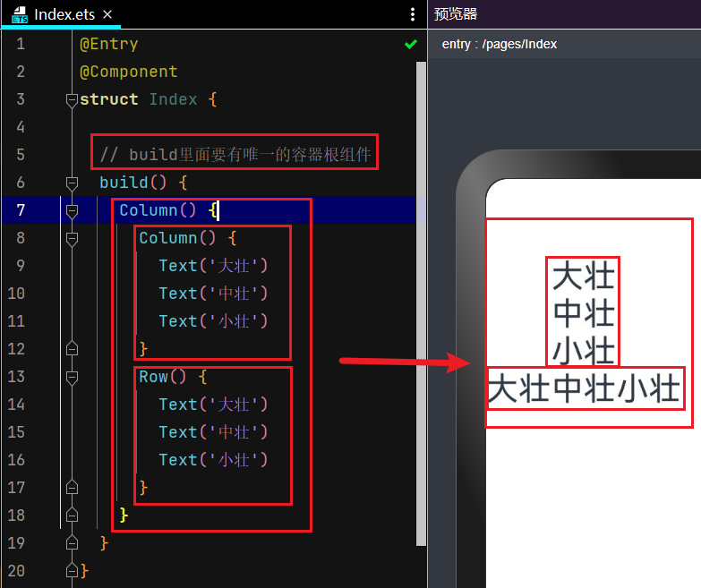Screen dimensions: 701x588
Task: Click the green inspection checkmark icon
Action: click(x=410, y=44)
